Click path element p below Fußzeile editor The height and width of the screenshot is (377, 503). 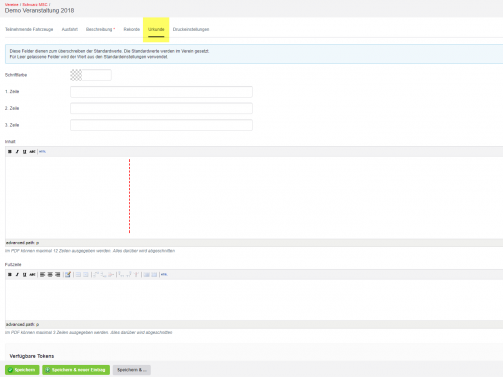click(x=37, y=324)
